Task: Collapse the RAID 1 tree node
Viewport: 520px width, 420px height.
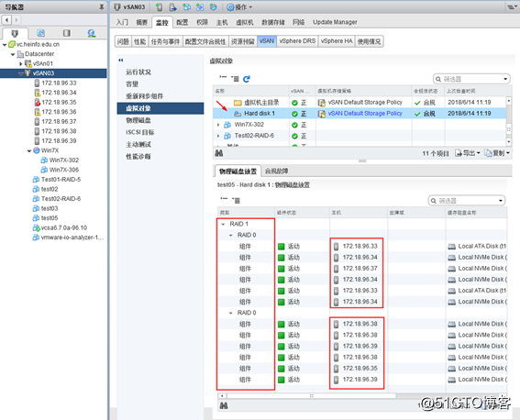Action: tap(223, 224)
